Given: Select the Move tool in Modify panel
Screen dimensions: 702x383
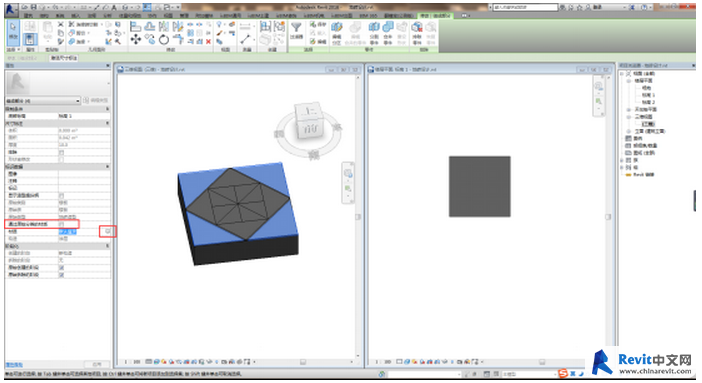Looking at the screenshot, I should [136, 40].
